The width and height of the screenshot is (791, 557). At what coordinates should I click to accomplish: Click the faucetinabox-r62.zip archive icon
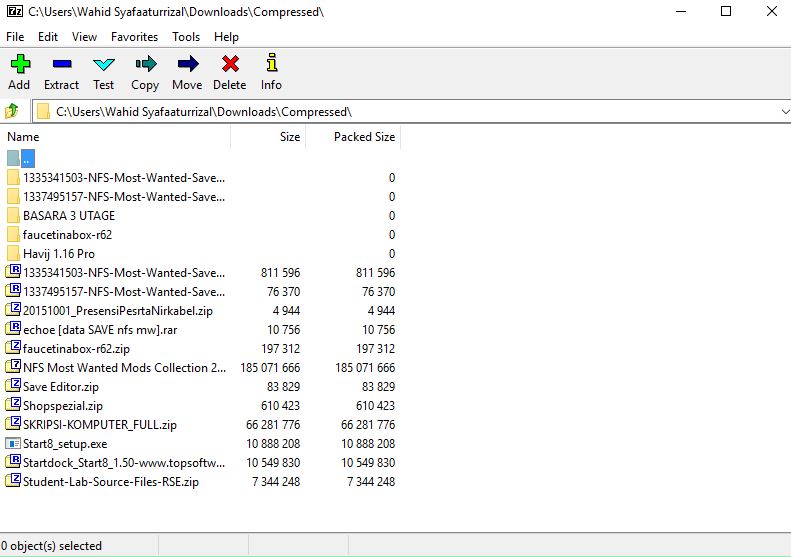13,348
